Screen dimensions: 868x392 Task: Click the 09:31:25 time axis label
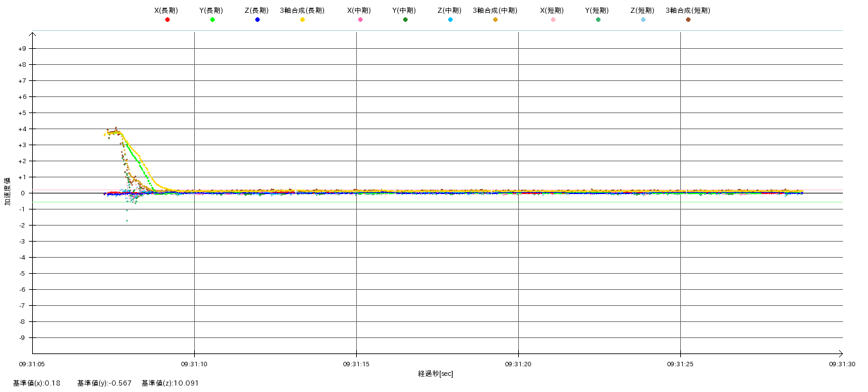[680, 364]
